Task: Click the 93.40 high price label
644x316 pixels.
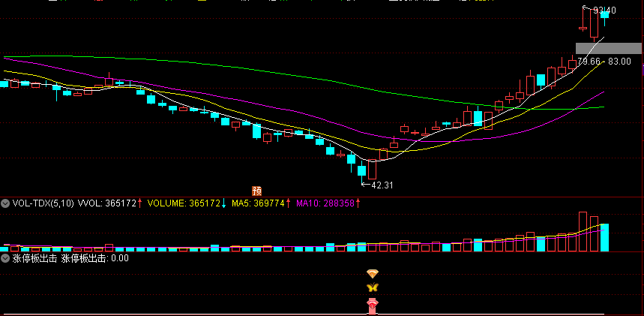Action: [604, 11]
